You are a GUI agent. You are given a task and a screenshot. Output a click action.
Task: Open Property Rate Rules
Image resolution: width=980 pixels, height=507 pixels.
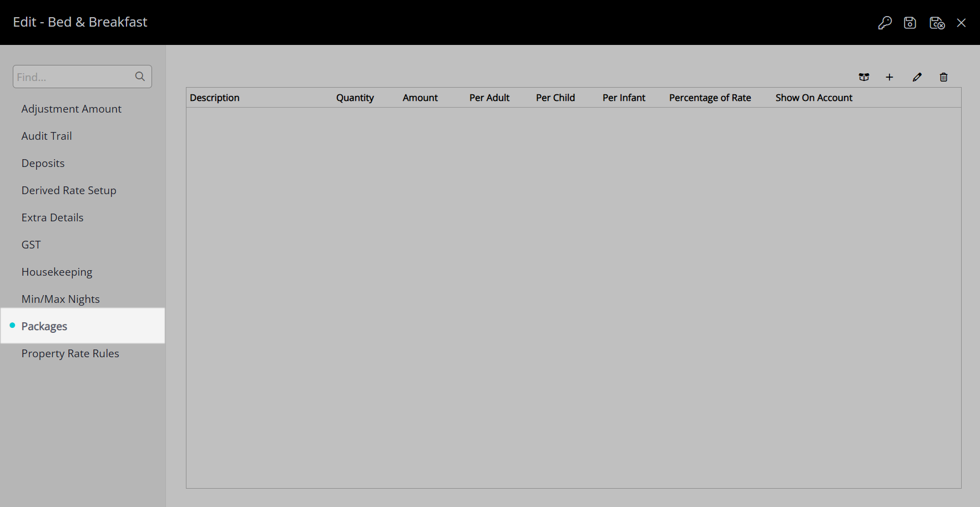[70, 353]
